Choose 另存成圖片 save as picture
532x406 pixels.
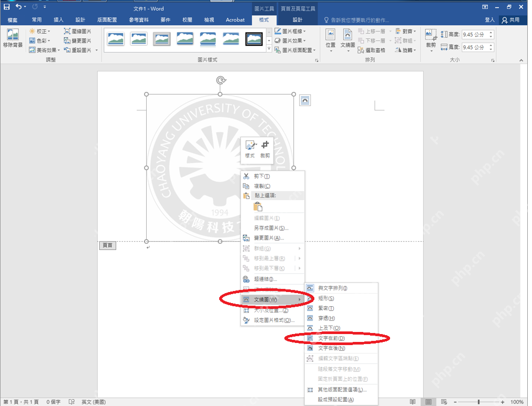click(273, 228)
